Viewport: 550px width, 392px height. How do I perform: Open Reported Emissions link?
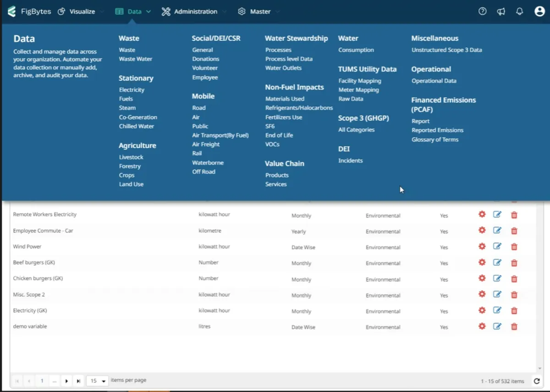pyautogui.click(x=438, y=130)
